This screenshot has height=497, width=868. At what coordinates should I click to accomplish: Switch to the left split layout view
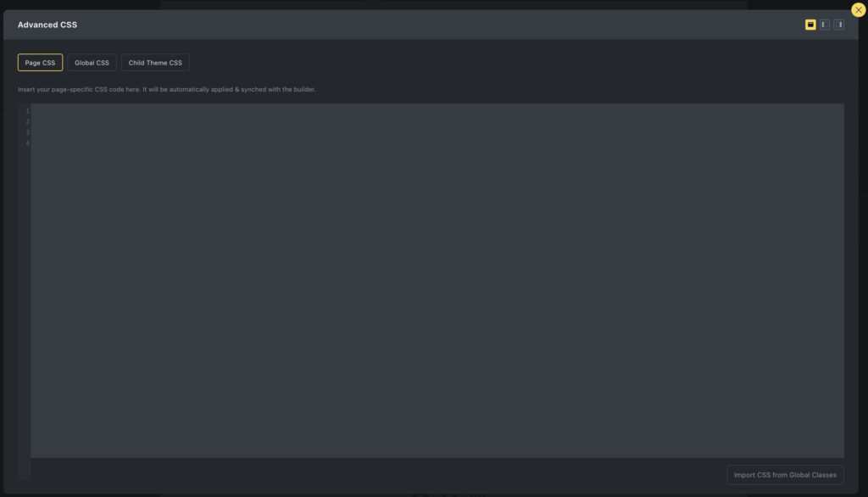coord(823,25)
